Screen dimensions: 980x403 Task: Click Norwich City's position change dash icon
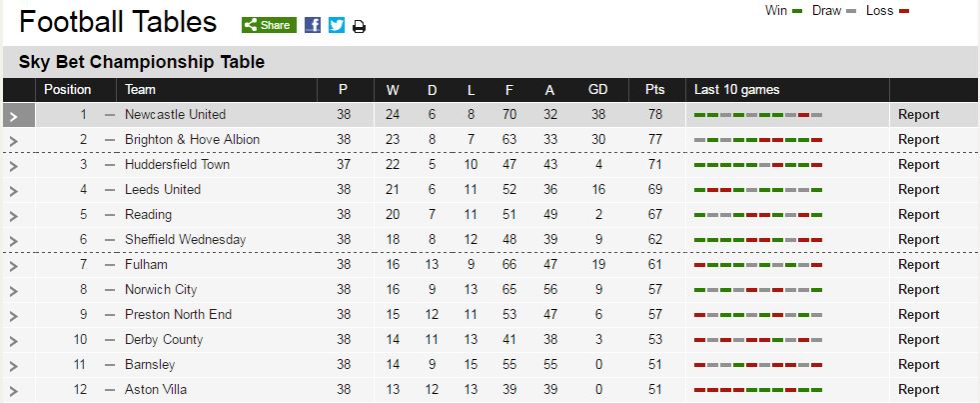(x=110, y=290)
